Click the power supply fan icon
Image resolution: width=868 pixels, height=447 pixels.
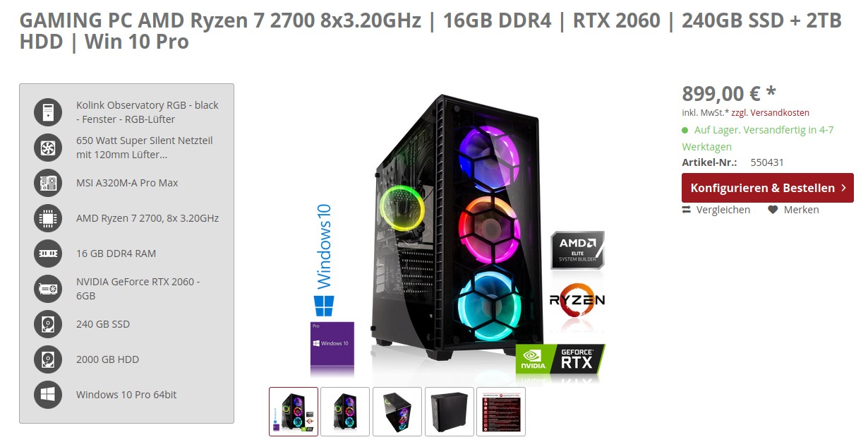(x=48, y=147)
